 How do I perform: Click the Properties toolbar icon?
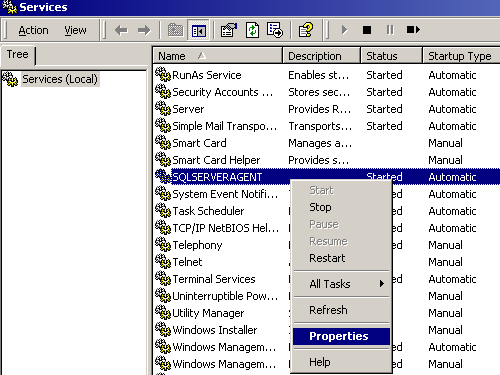point(229,30)
